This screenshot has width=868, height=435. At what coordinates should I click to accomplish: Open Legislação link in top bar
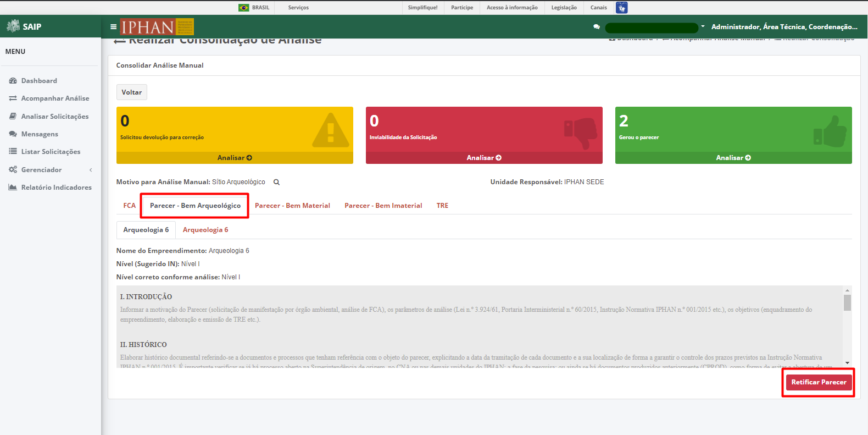click(x=564, y=8)
